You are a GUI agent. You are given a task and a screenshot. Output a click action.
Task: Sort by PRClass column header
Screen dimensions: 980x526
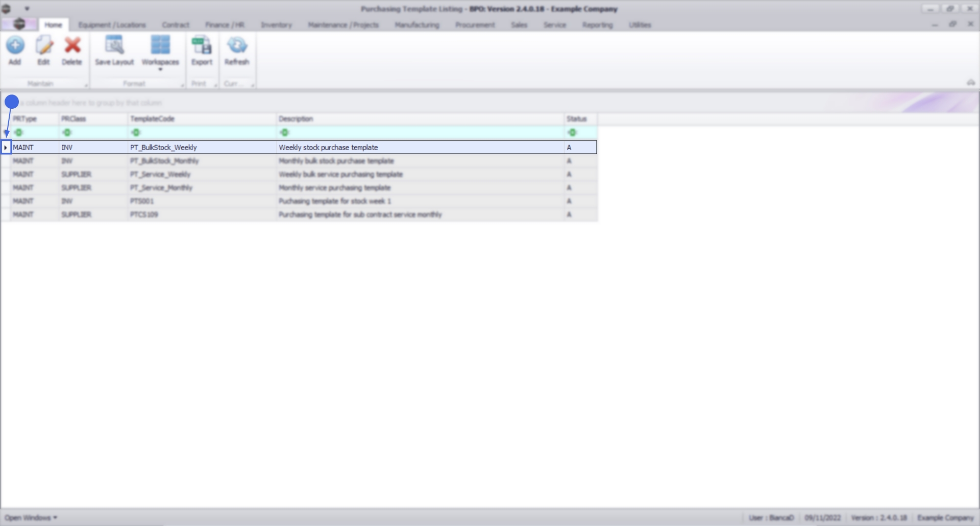pyautogui.click(x=93, y=118)
